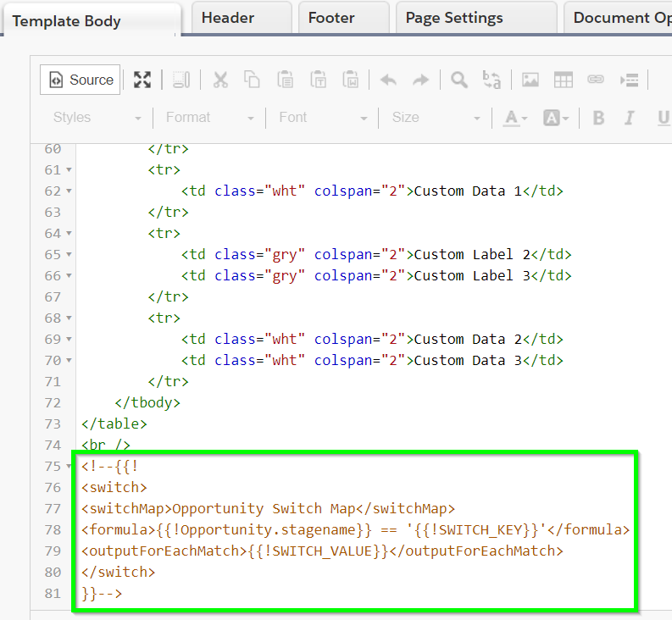This screenshot has width=672, height=620.
Task: Collapse code fold at line 70
Action: [69, 361]
